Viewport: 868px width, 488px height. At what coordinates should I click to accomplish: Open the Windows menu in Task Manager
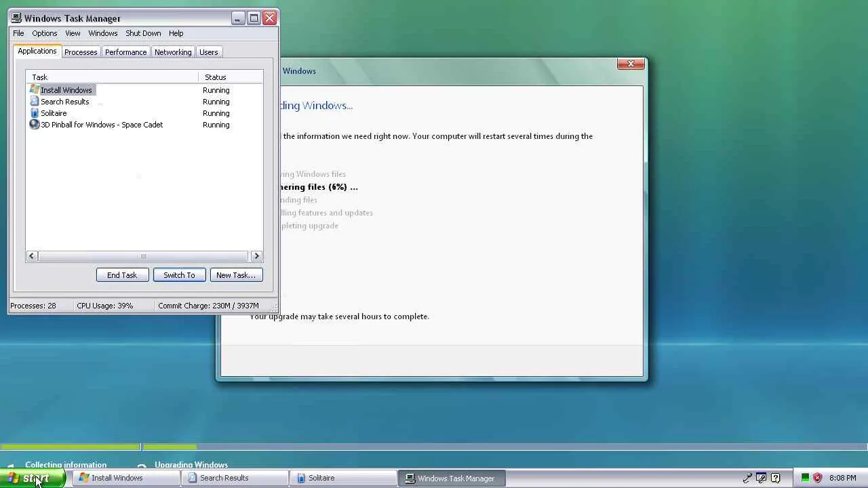pos(103,33)
